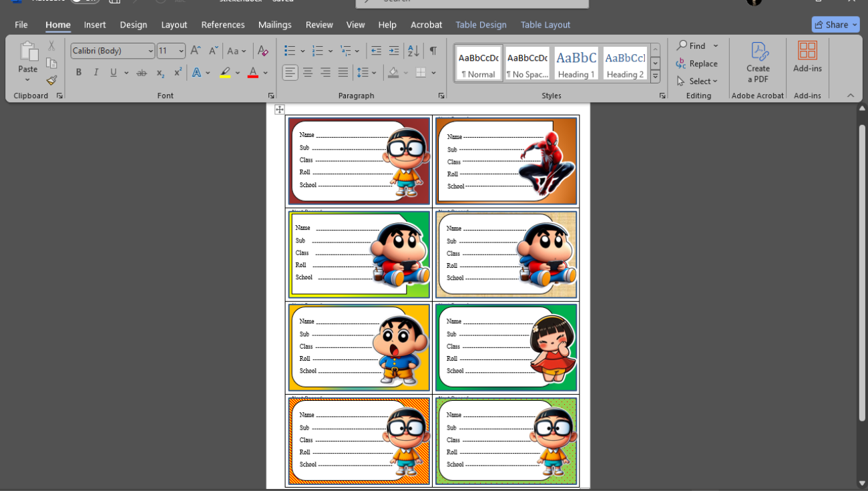Switch to the Table Design tab

481,25
